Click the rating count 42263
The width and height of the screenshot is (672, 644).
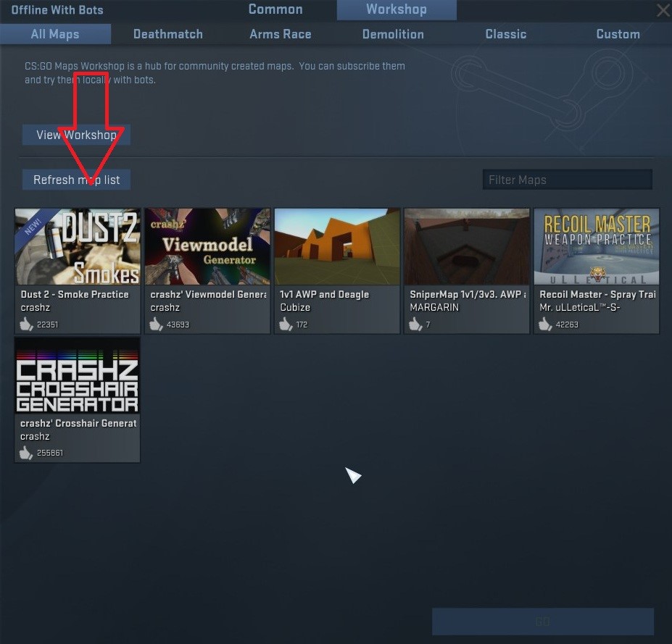click(x=567, y=325)
